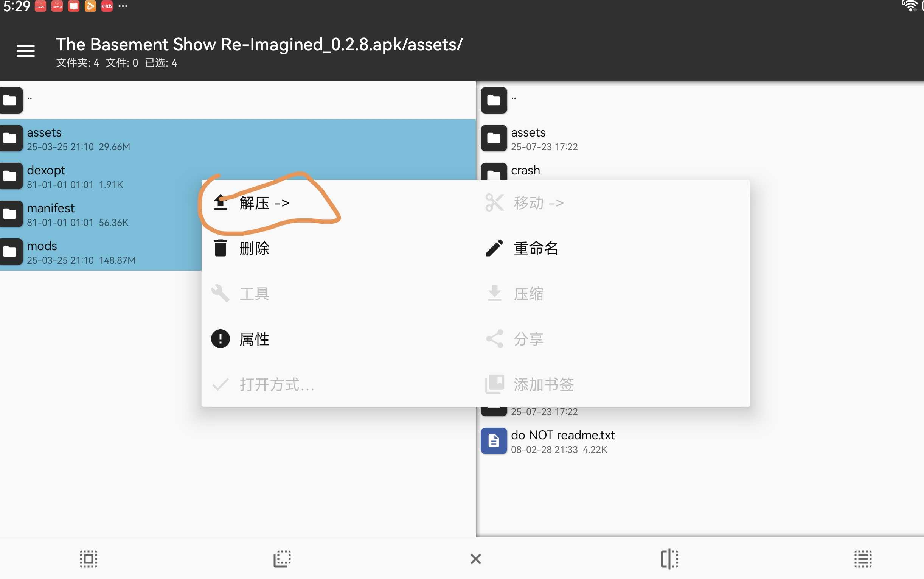Tap the orange video app notification icon

[90, 6]
